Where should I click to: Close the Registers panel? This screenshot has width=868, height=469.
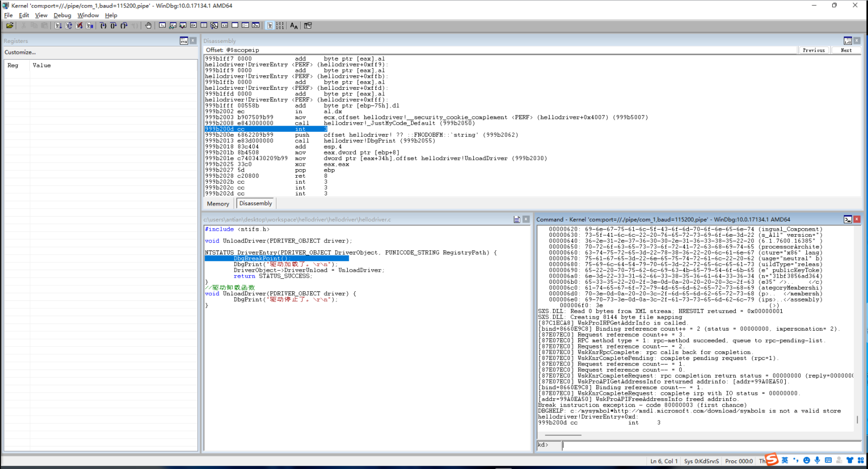(x=193, y=41)
